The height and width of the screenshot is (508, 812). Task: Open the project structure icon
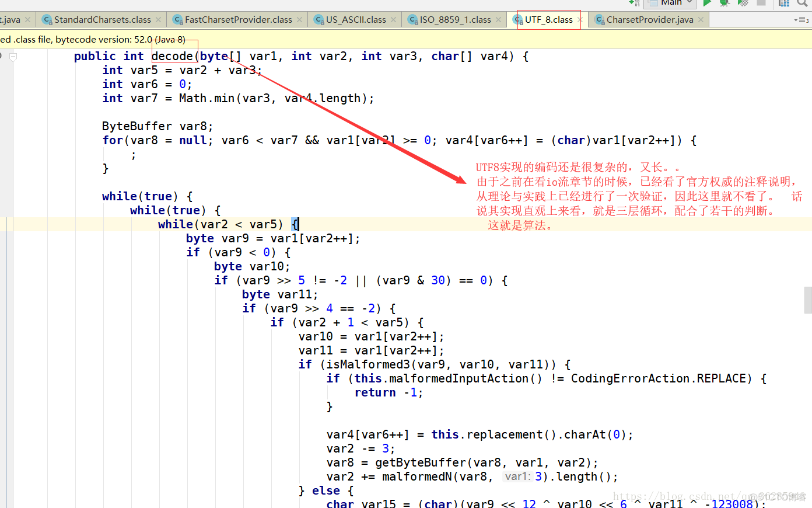coord(785,3)
